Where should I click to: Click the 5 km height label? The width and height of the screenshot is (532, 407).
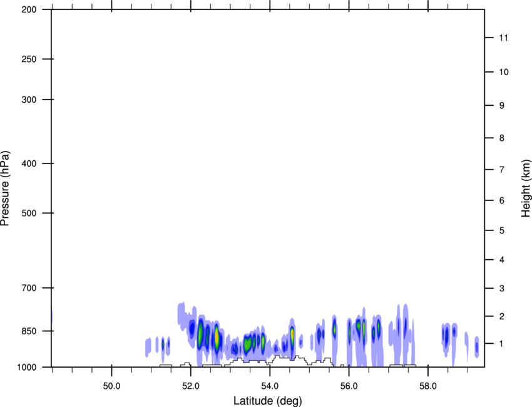coord(502,230)
